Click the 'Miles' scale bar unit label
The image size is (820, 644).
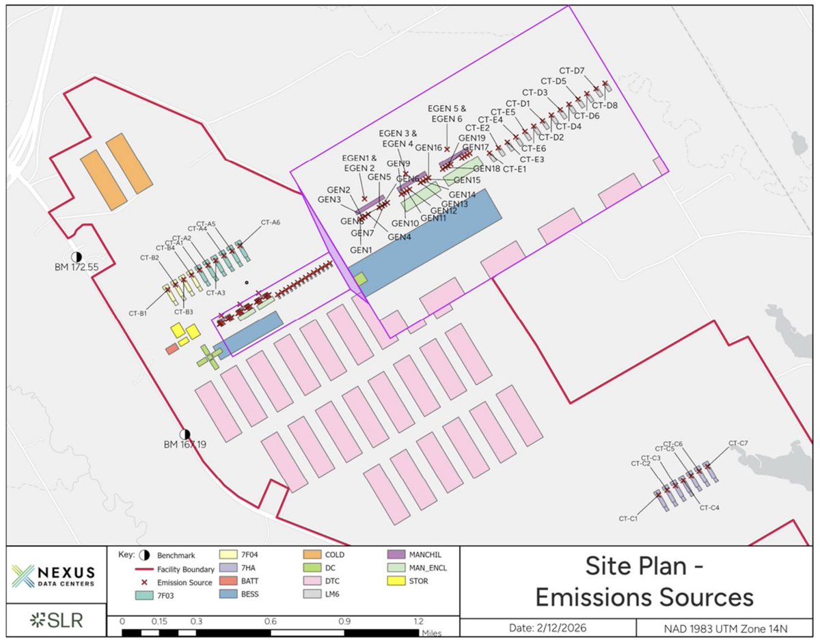click(432, 634)
